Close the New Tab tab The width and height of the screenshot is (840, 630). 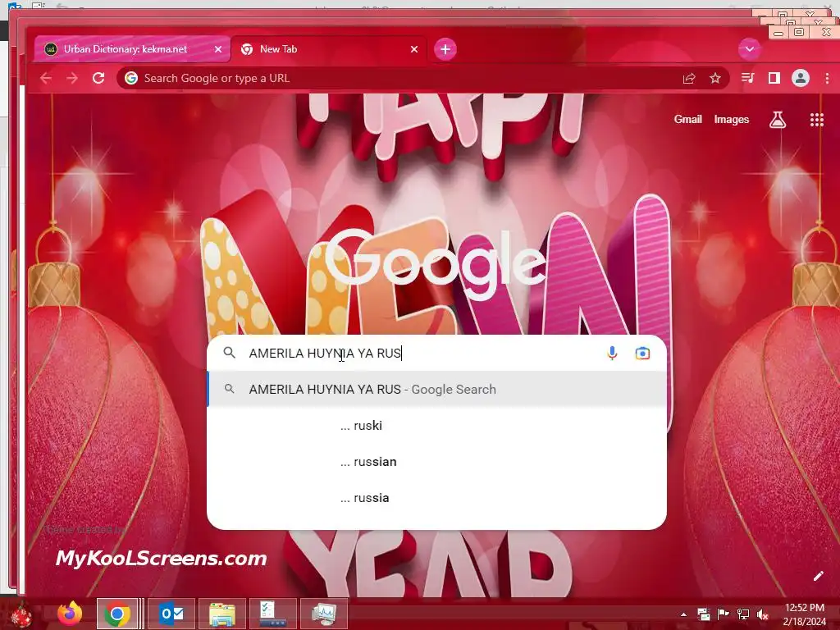click(x=414, y=49)
